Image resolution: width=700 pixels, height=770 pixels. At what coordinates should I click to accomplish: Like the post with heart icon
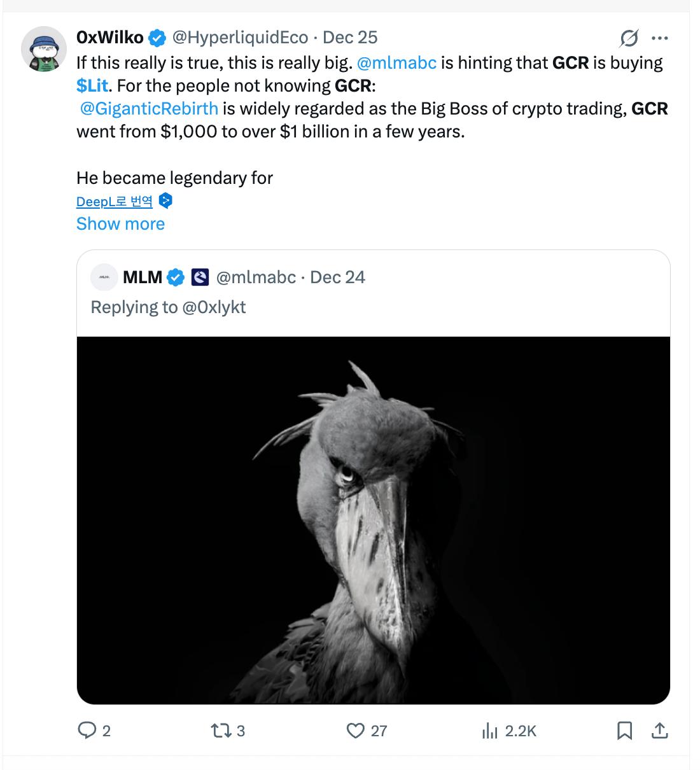click(356, 731)
